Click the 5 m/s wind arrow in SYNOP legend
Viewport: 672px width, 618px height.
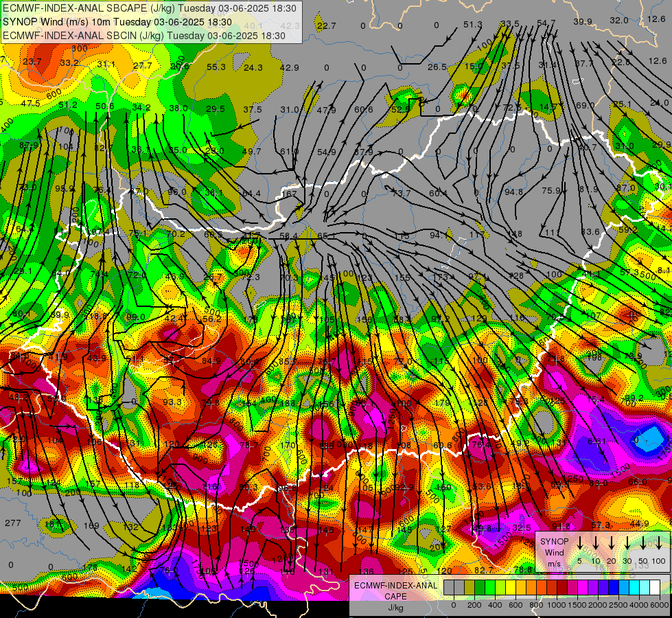[580, 543]
